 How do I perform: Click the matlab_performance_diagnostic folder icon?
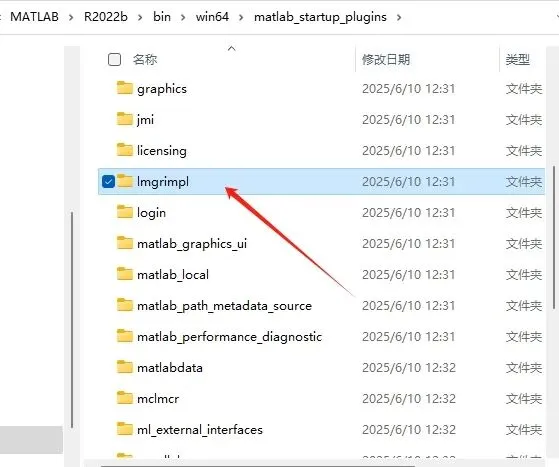tap(125, 336)
